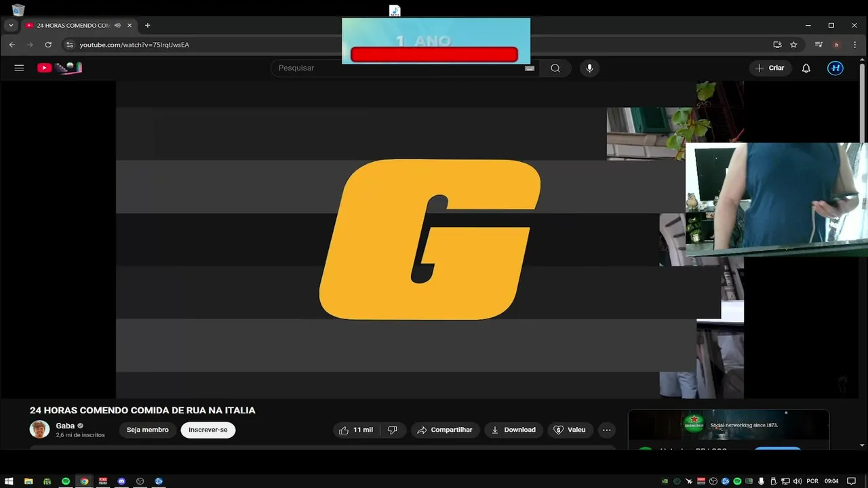The height and width of the screenshot is (488, 868).
Task: Click the POR language indicator
Action: tap(812, 481)
